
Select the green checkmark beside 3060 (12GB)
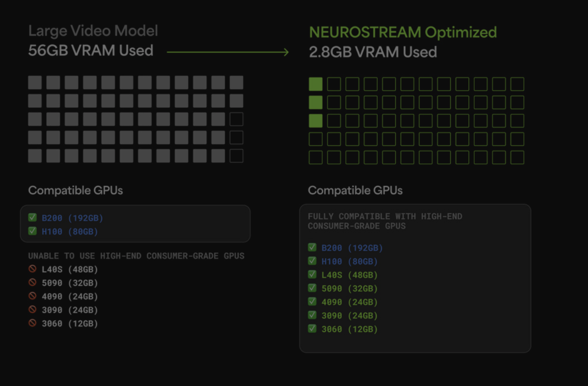pyautogui.click(x=312, y=329)
